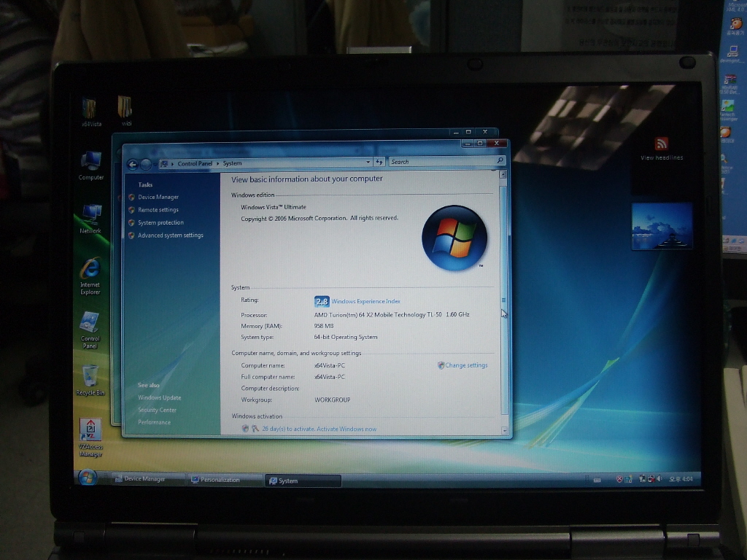
Task: Open Security Center under See also
Action: point(157,410)
